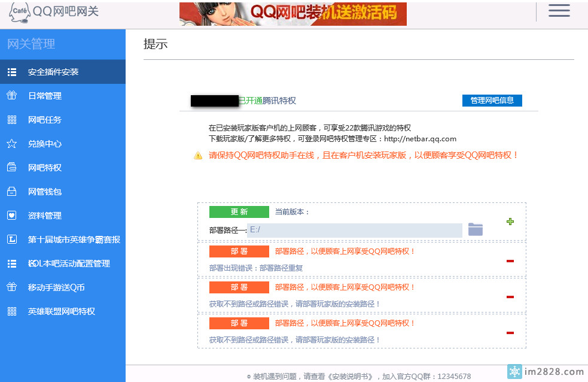This screenshot has height=382, width=588.
Task: Select 网吧特权 from the sidebar
Action: coord(45,168)
